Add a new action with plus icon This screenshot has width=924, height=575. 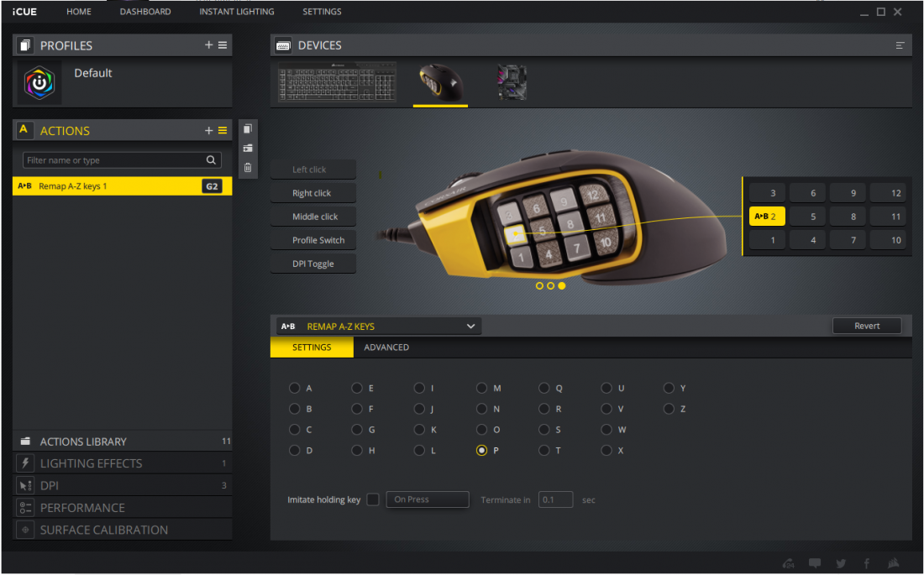coord(209,130)
